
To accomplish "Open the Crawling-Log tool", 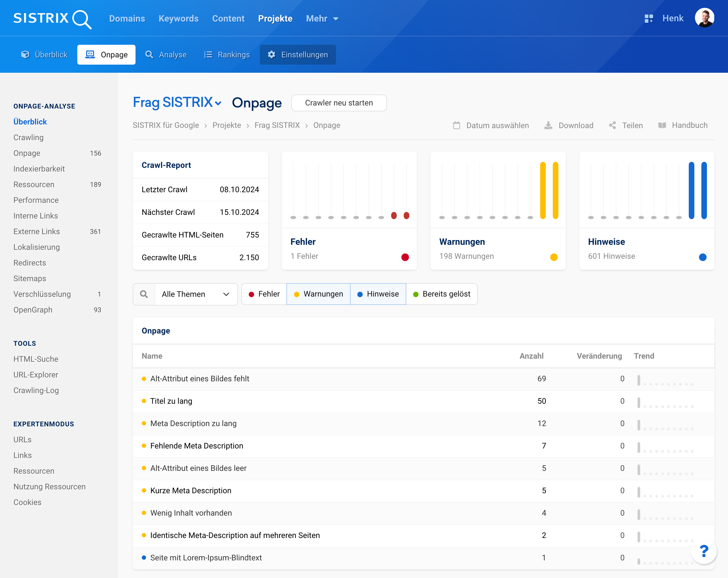I will point(36,390).
